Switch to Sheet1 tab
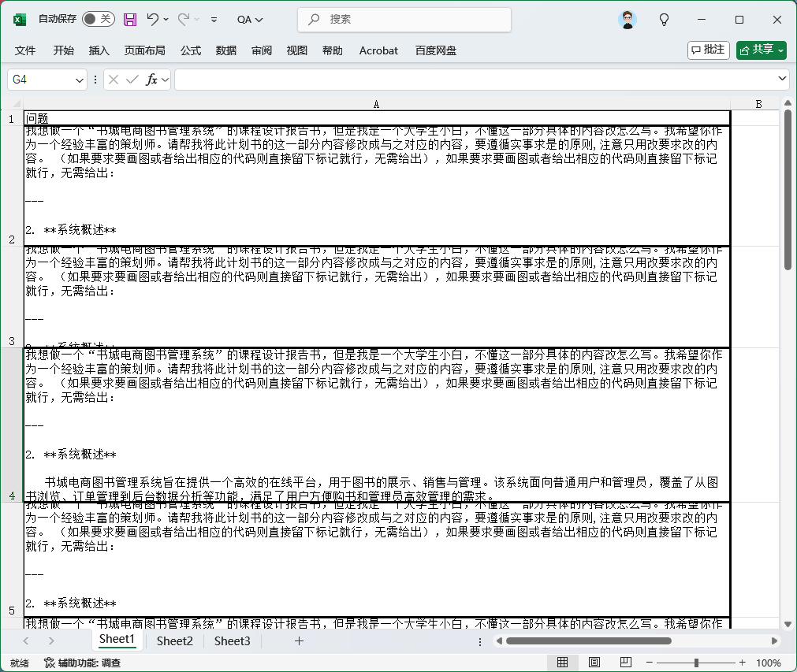 tap(117, 640)
